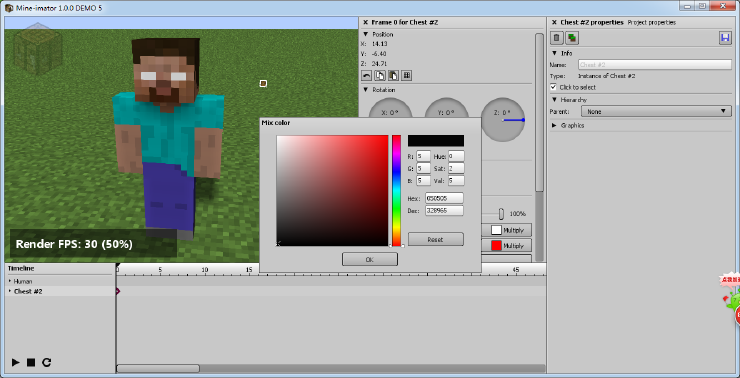Click the Z rotation dial
740x378 pixels.
pyautogui.click(x=503, y=120)
